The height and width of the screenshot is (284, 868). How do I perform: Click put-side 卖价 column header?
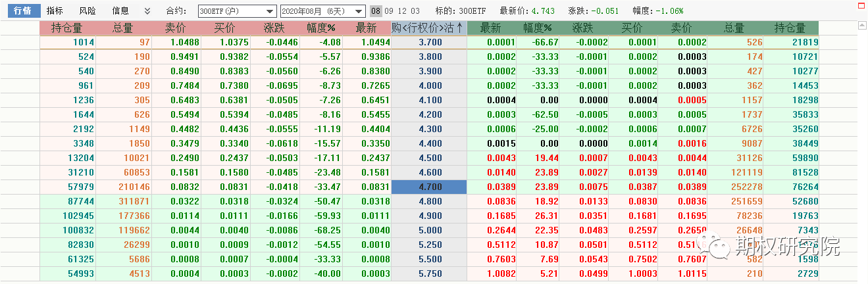[682, 28]
